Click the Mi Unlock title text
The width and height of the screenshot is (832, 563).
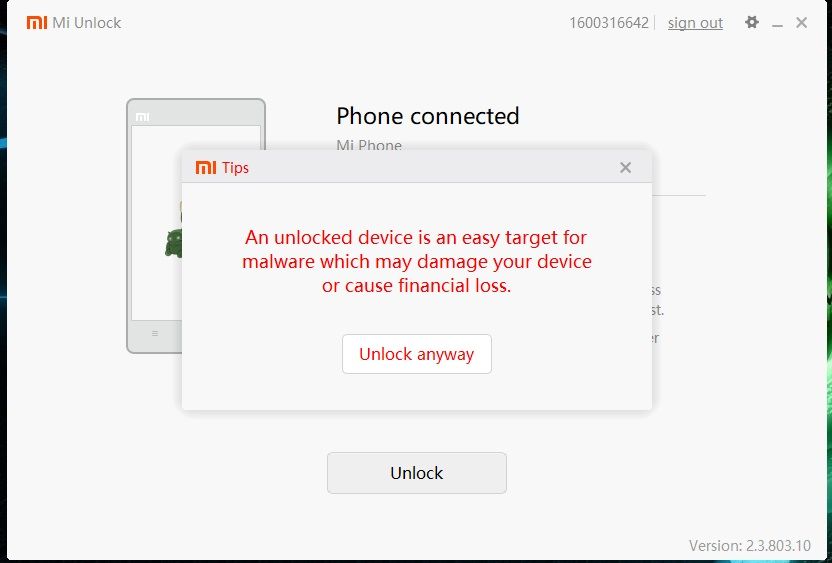[x=86, y=23]
